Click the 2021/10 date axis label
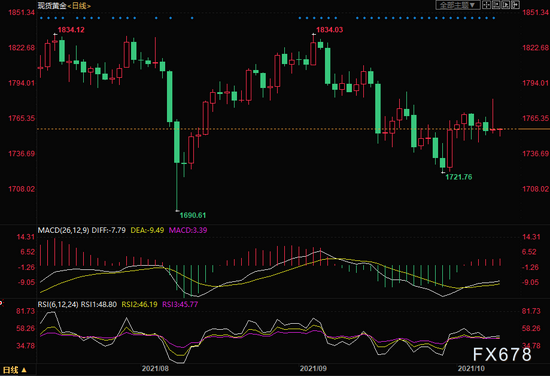The image size is (550, 376). point(471,369)
